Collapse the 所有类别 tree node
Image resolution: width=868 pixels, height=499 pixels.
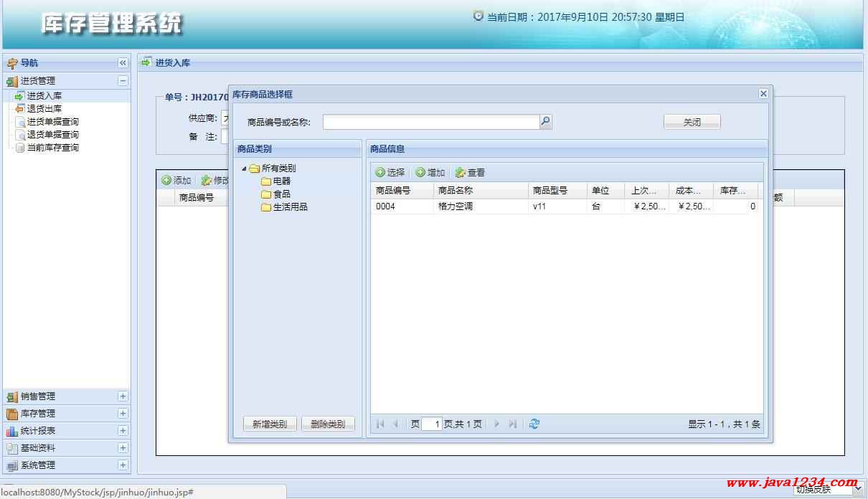click(244, 169)
